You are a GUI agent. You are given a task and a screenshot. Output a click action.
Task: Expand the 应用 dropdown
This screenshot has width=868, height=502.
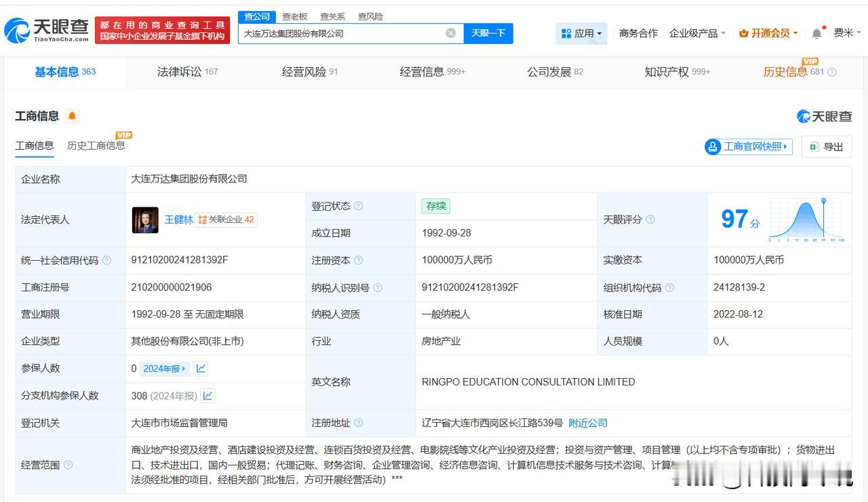(581, 33)
